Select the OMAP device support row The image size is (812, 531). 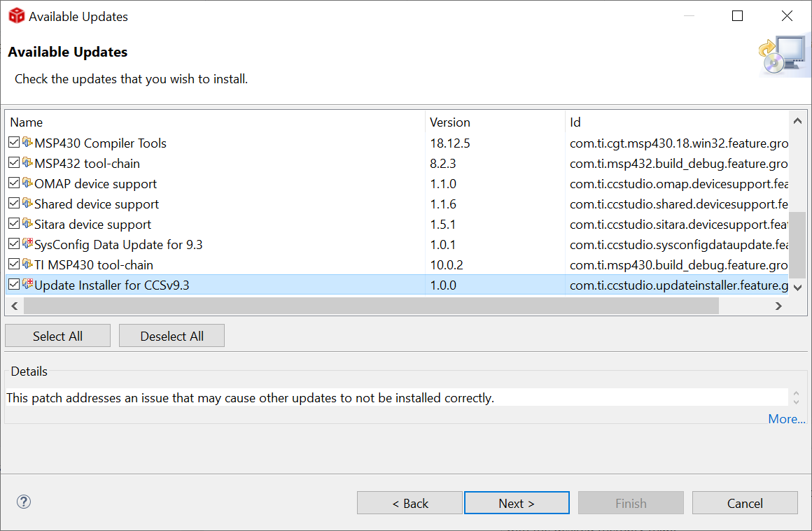click(x=397, y=183)
